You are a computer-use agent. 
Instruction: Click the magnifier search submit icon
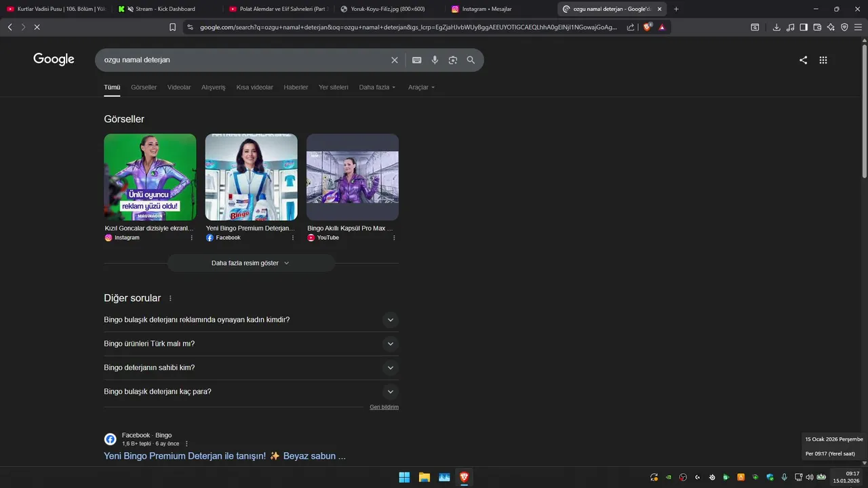click(x=471, y=60)
